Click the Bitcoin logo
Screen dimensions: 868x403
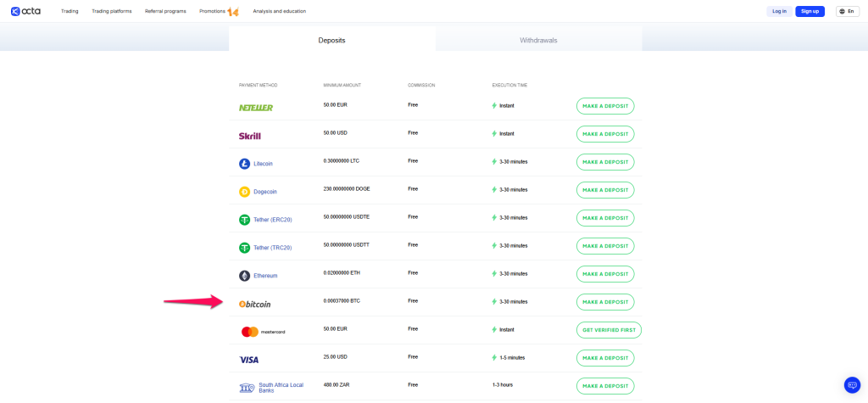[254, 304]
